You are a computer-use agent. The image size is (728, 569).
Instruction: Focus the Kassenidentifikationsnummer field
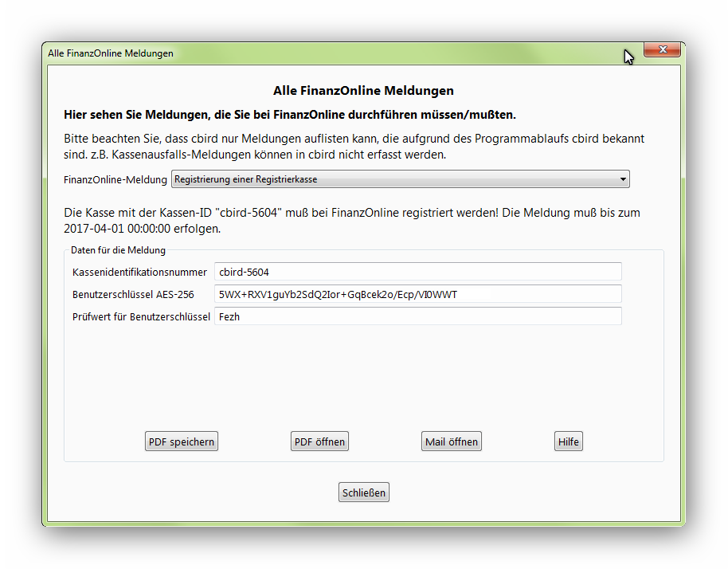[x=417, y=272]
